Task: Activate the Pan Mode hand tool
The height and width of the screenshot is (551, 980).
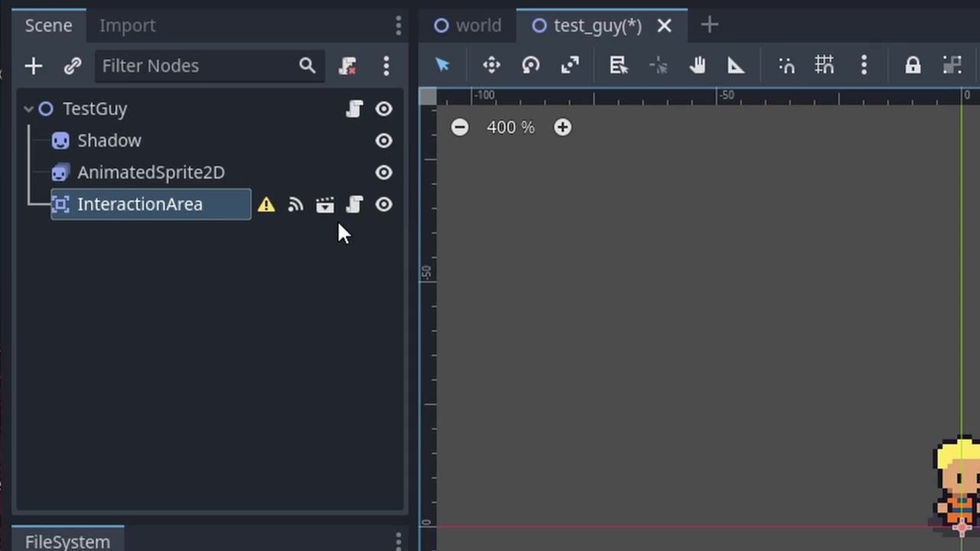Action: point(697,65)
